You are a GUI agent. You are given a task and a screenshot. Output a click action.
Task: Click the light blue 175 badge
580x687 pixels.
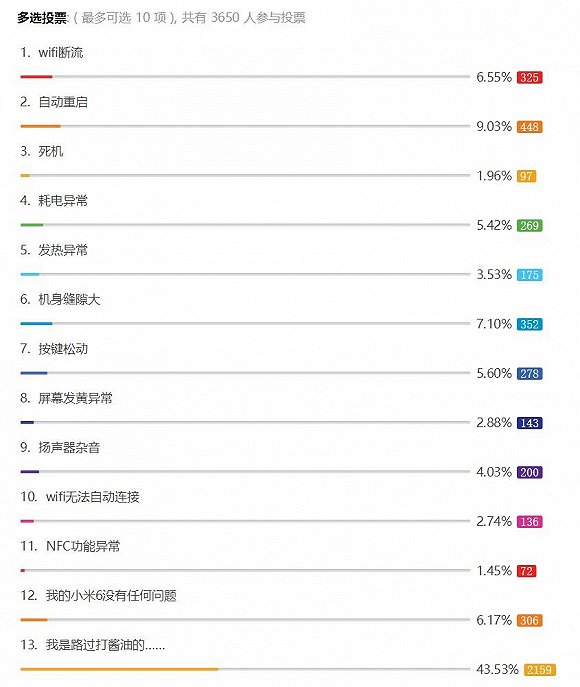pyautogui.click(x=529, y=275)
